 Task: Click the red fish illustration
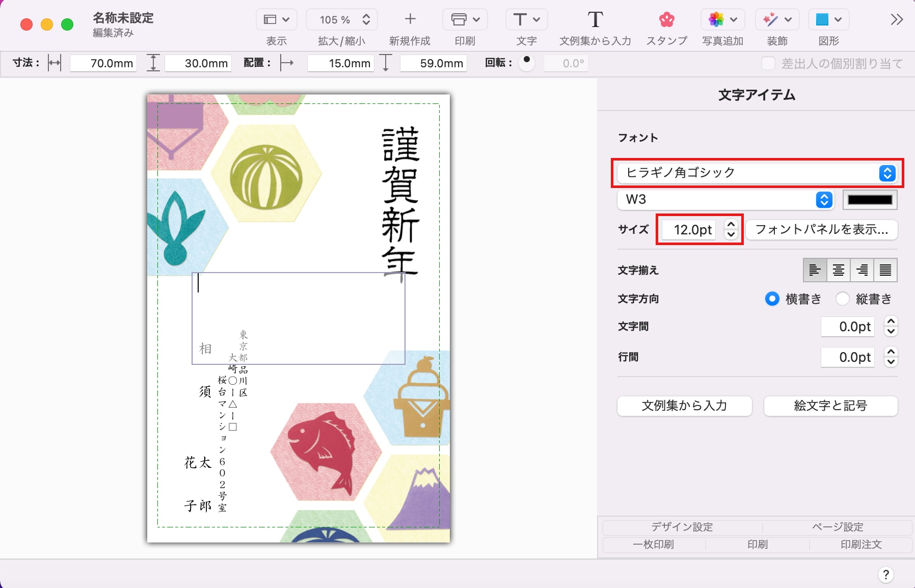tap(322, 452)
